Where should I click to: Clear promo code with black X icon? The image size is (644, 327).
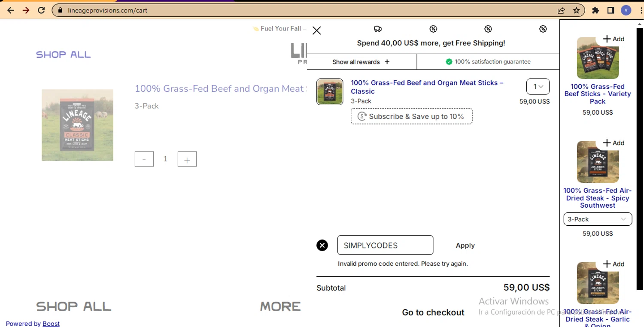click(x=322, y=245)
